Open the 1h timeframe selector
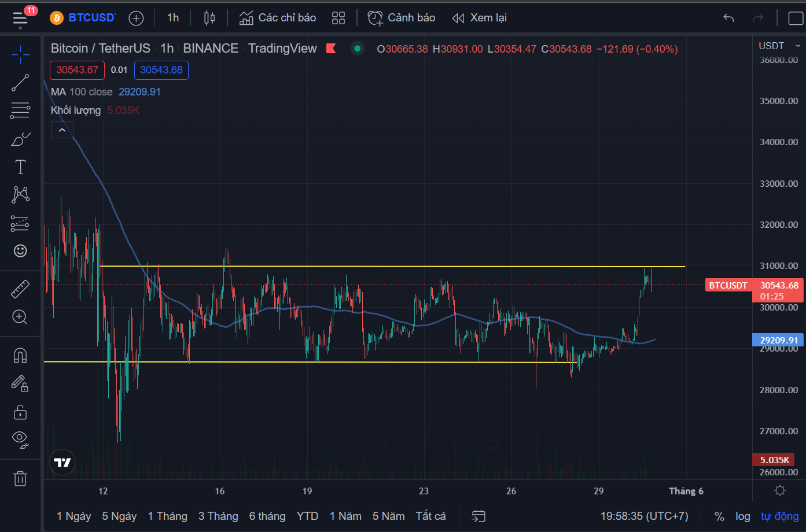Image resolution: width=806 pixels, height=532 pixels. point(173,18)
